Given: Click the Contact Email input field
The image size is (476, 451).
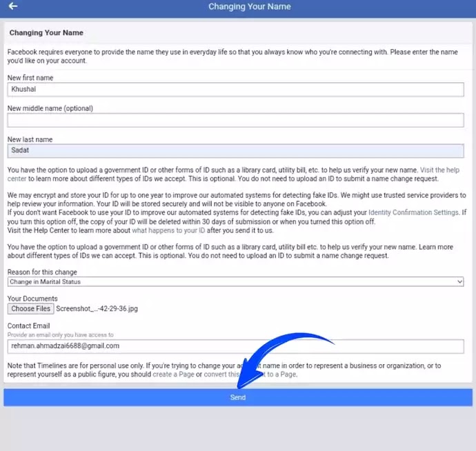Looking at the screenshot, I should (x=235, y=346).
